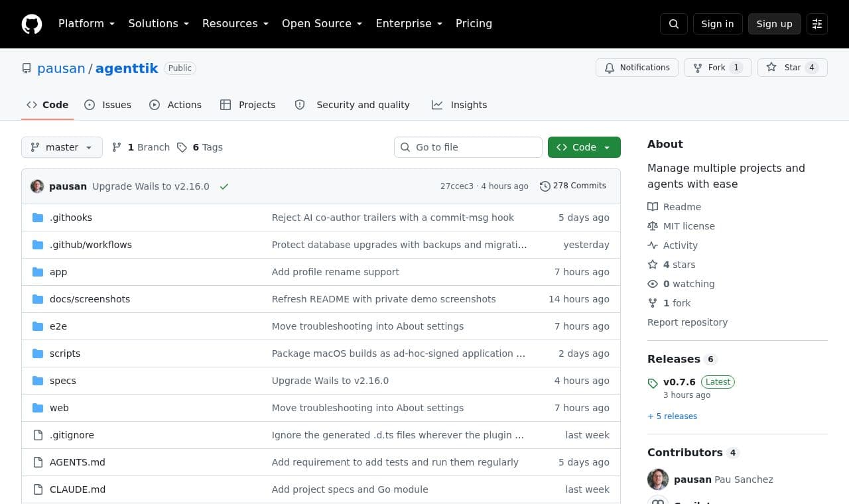This screenshot has height=504, width=849.
Task: Click the Fork button
Action: pos(718,68)
